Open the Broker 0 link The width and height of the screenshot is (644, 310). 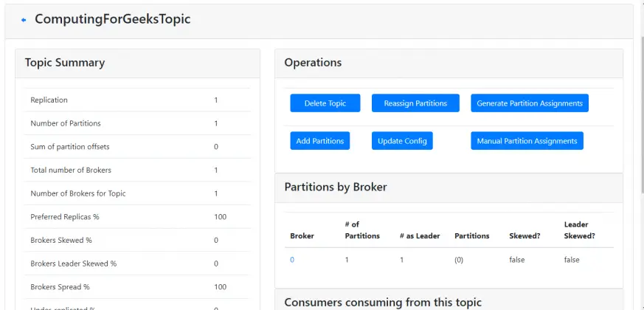point(292,260)
